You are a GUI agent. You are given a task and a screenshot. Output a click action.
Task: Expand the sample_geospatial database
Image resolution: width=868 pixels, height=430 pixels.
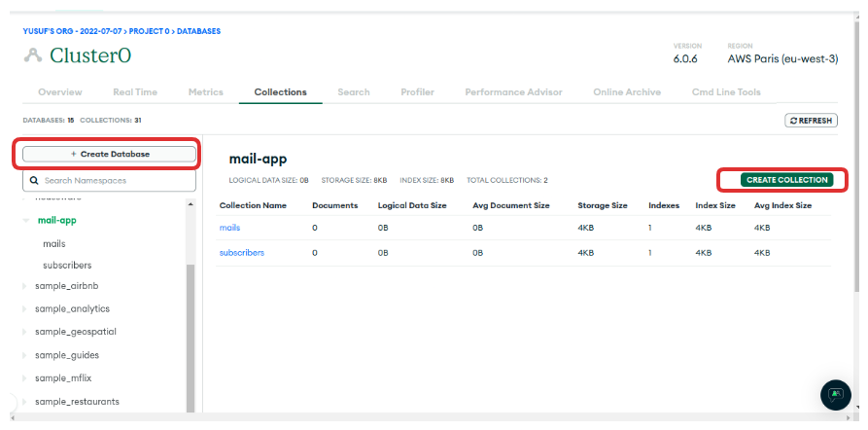pos(26,332)
